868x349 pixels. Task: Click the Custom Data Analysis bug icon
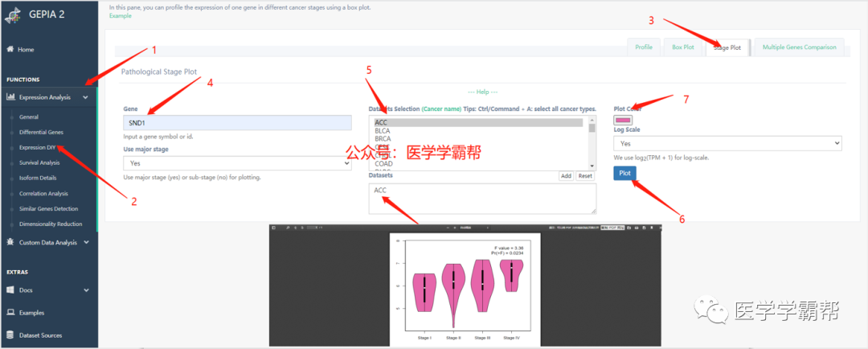point(10,242)
